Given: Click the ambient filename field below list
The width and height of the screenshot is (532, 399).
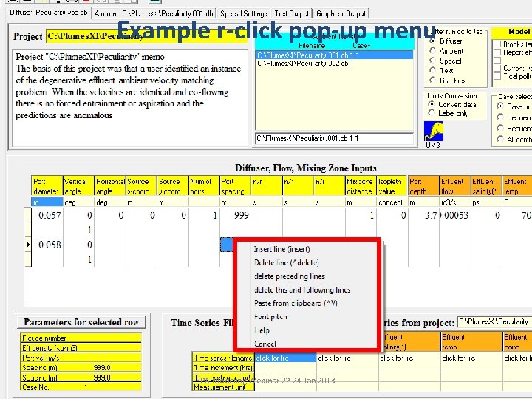Looking at the screenshot, I should click(x=334, y=138).
